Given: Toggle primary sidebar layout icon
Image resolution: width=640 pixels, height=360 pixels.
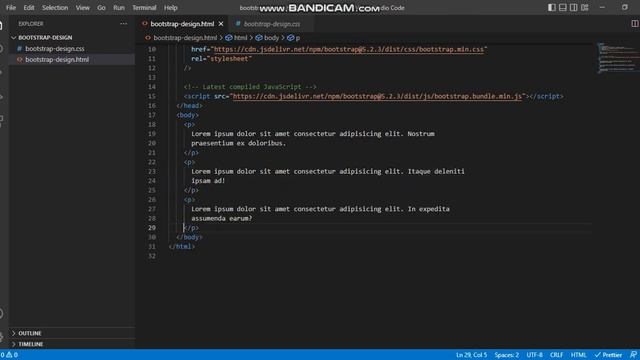Looking at the screenshot, I should point(552,7).
